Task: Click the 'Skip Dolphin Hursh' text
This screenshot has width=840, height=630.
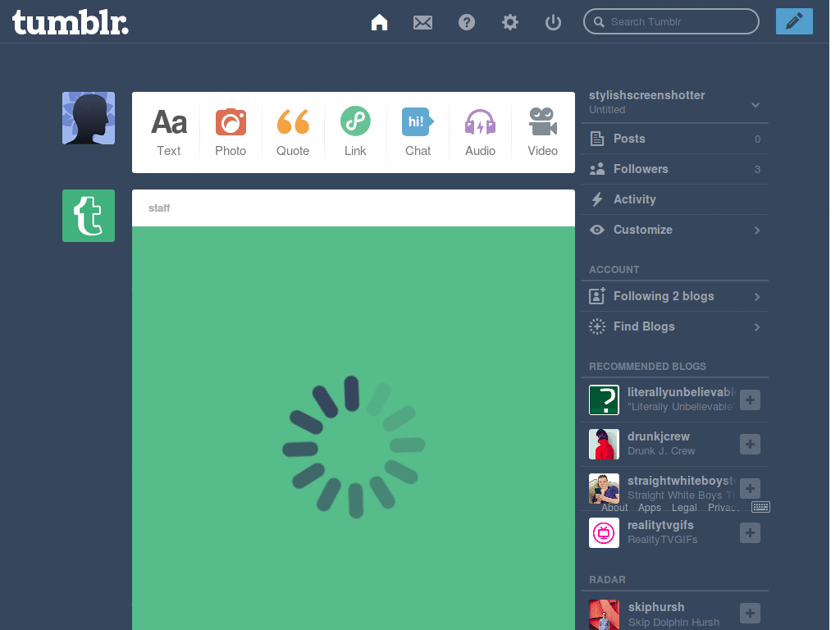Action: point(673,622)
